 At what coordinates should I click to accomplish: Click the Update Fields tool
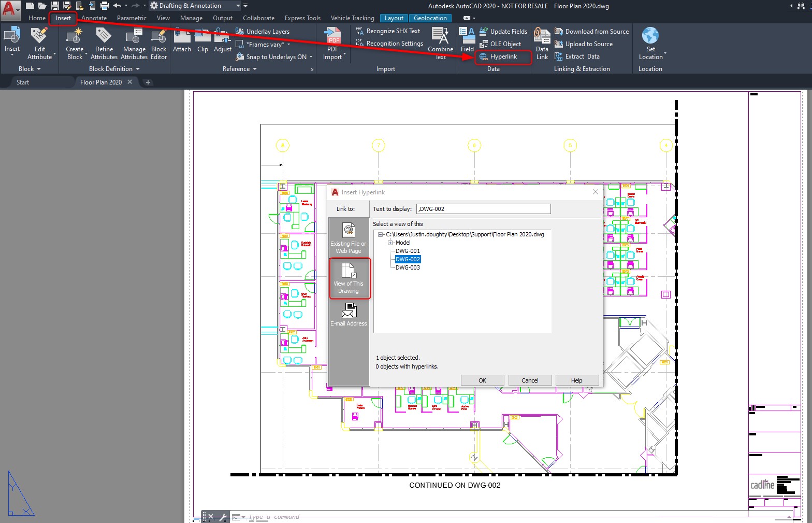(503, 32)
